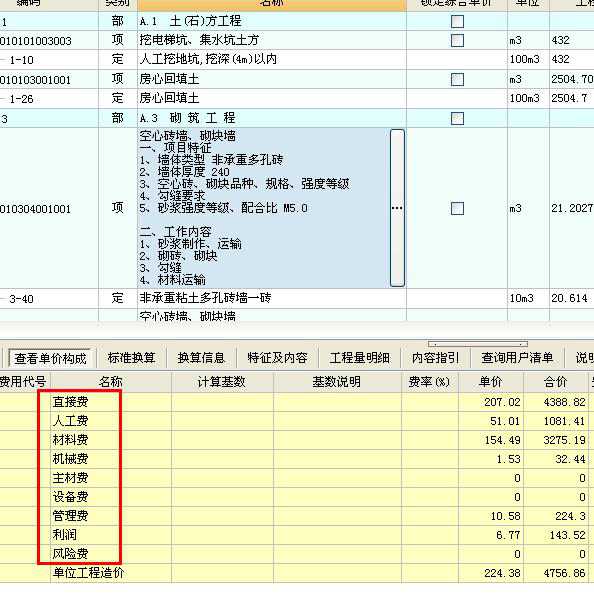Select the 基数说明 column header
594x594 pixels.
pyautogui.click(x=337, y=382)
